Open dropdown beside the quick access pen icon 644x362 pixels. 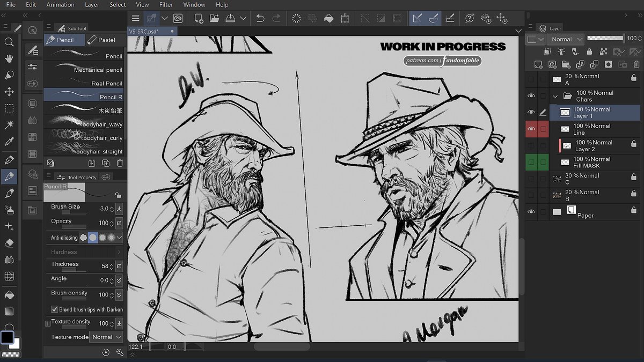coord(165,18)
